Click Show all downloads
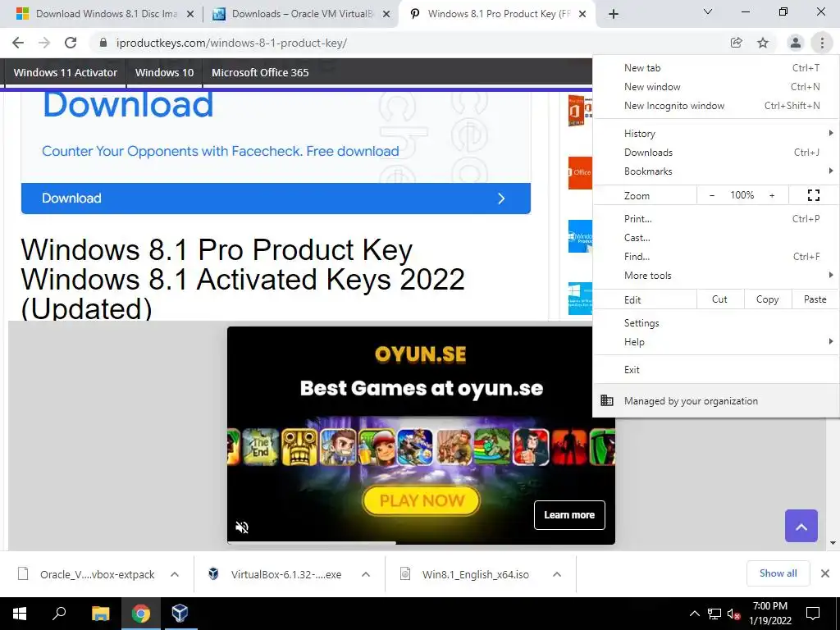Viewport: 840px width, 630px height. click(778, 573)
